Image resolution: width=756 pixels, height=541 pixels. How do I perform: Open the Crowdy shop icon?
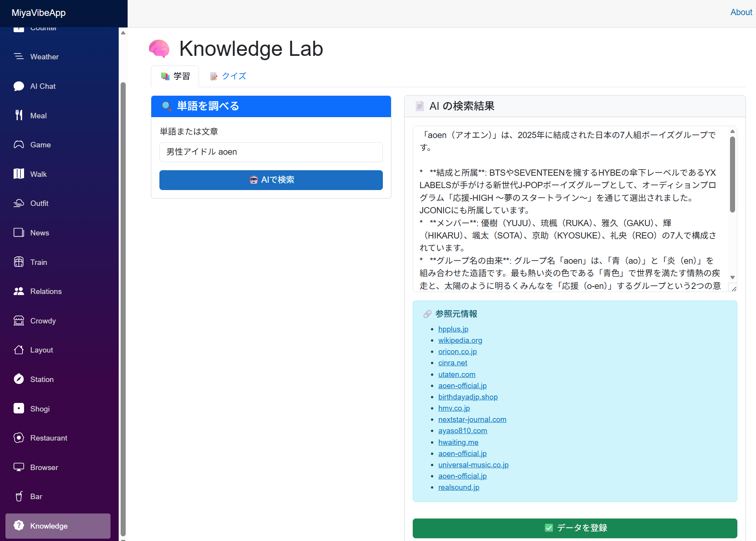[19, 320]
